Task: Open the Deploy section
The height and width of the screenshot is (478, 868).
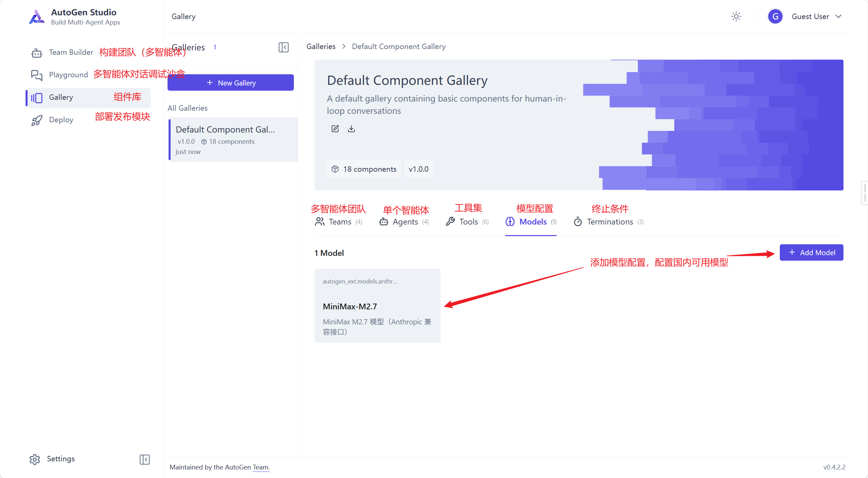Action: click(61, 120)
